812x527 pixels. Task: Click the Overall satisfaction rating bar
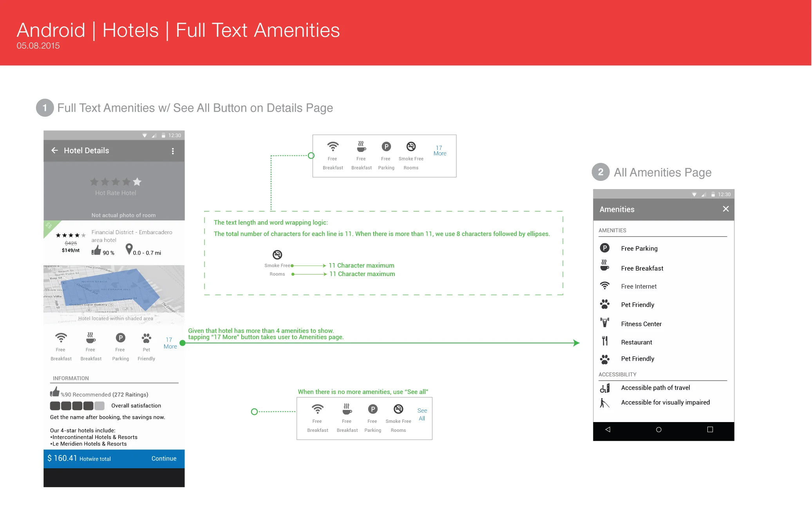click(77, 406)
